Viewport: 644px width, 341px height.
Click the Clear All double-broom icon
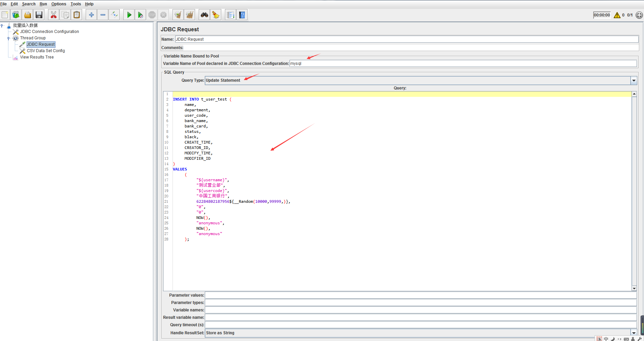[x=190, y=15]
